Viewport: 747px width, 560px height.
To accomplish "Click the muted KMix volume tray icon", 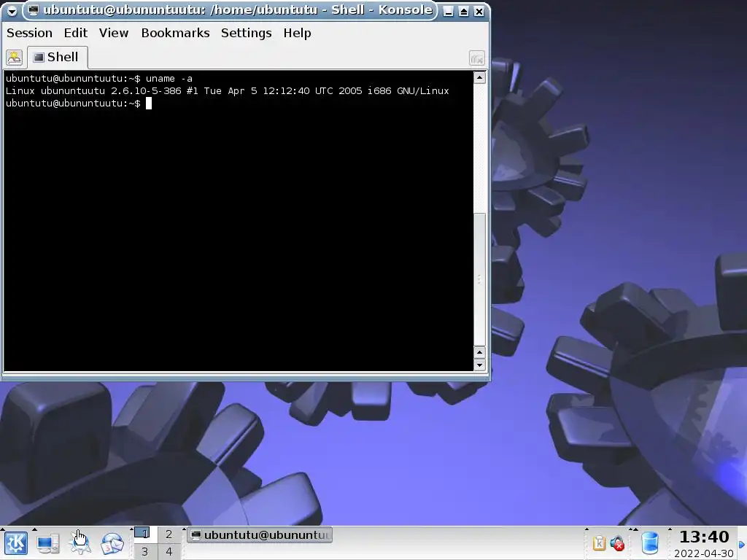I will click(x=618, y=542).
